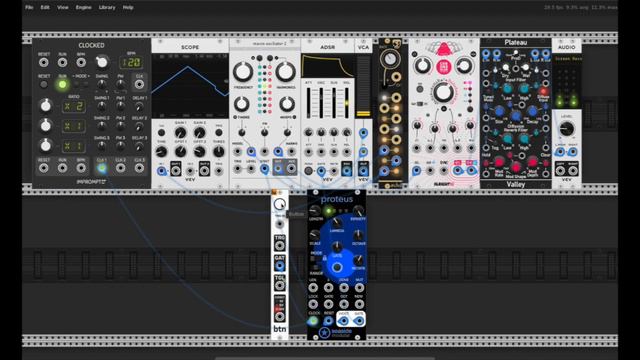Open the Library menu
Viewport: 640px width, 360px height.
click(x=107, y=7)
